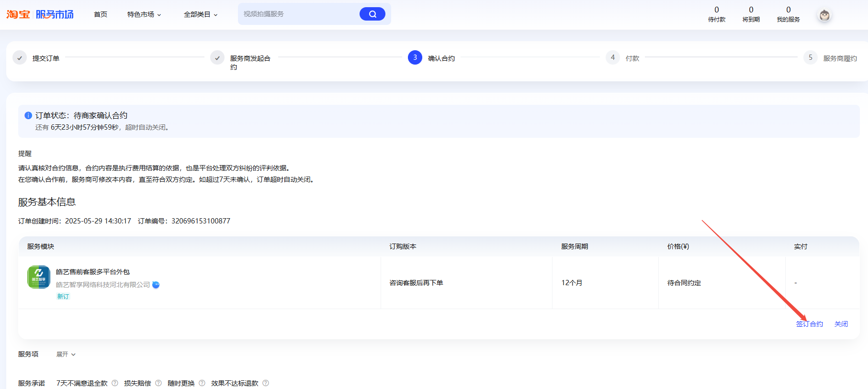Click the 效果不达标退款 promise label
The height and width of the screenshot is (389, 868).
click(x=235, y=383)
